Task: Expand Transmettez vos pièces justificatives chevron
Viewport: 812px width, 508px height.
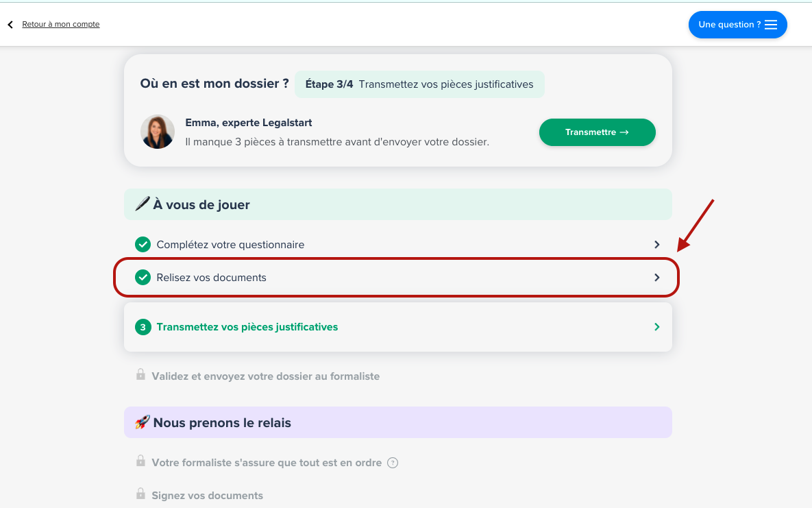Action: click(x=656, y=327)
